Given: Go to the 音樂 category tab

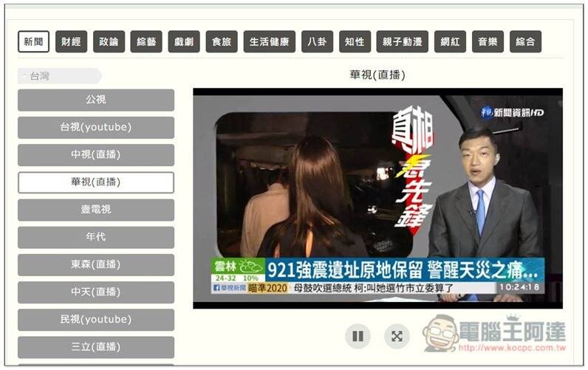Looking at the screenshot, I should point(488,41).
